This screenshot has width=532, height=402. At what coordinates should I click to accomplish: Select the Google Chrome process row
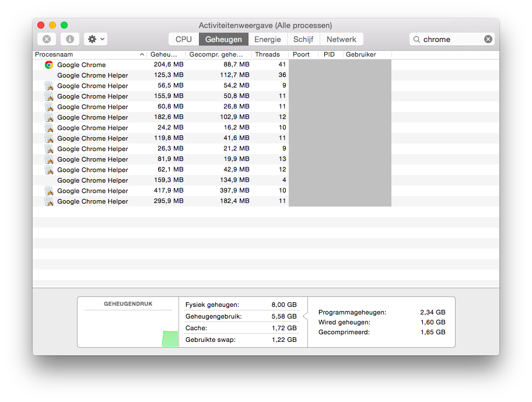265,65
